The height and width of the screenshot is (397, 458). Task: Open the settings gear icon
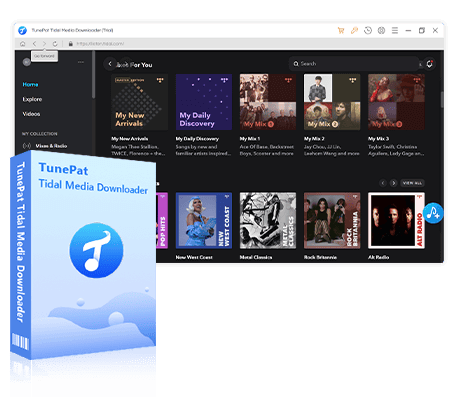(381, 30)
